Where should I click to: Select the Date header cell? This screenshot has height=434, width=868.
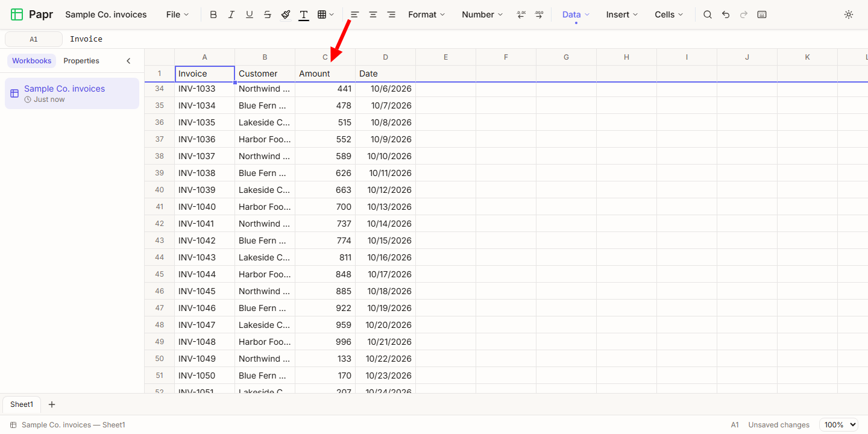[x=386, y=74]
